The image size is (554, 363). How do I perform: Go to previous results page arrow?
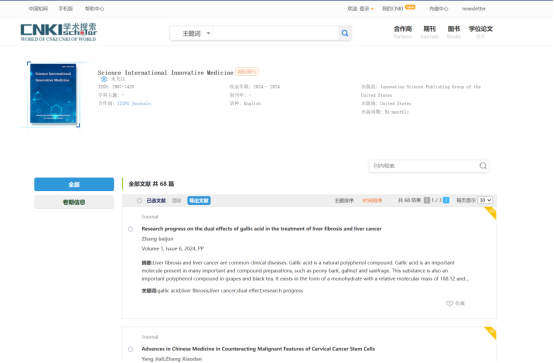click(x=427, y=200)
